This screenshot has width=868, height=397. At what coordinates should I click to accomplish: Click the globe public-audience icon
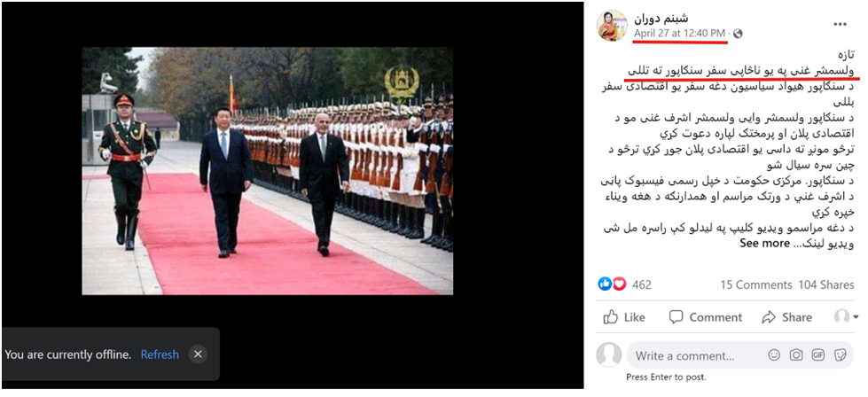[x=738, y=34]
